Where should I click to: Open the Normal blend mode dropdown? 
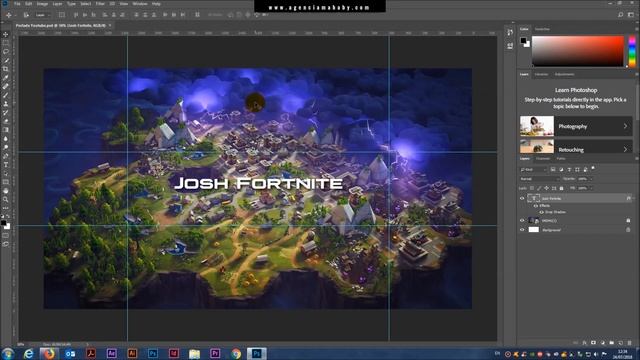(539, 179)
